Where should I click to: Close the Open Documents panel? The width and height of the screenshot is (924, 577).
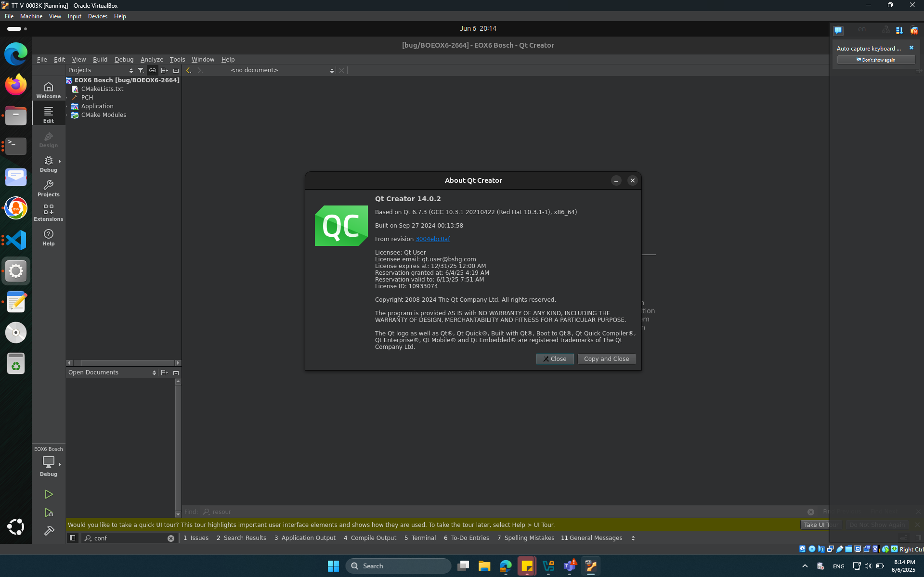click(x=176, y=372)
